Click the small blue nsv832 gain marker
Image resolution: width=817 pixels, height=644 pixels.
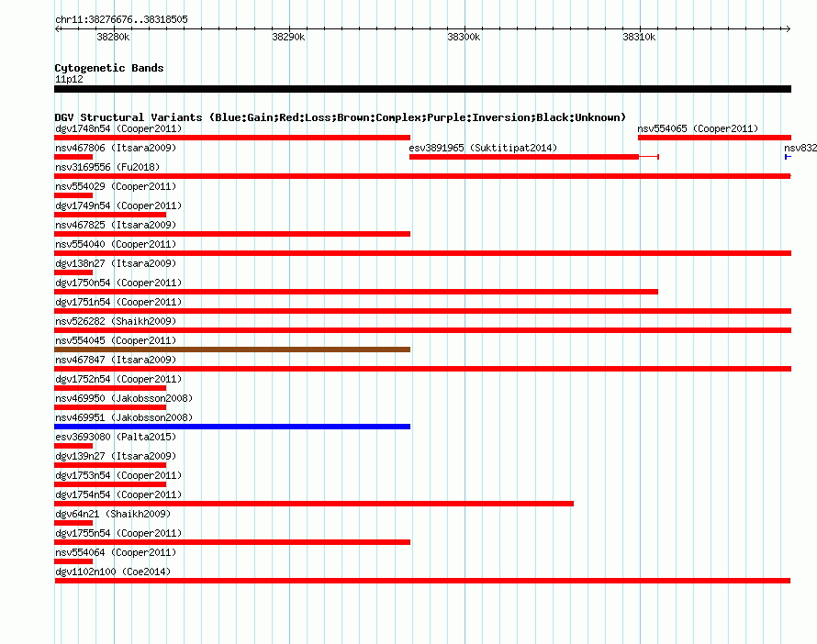(788, 157)
